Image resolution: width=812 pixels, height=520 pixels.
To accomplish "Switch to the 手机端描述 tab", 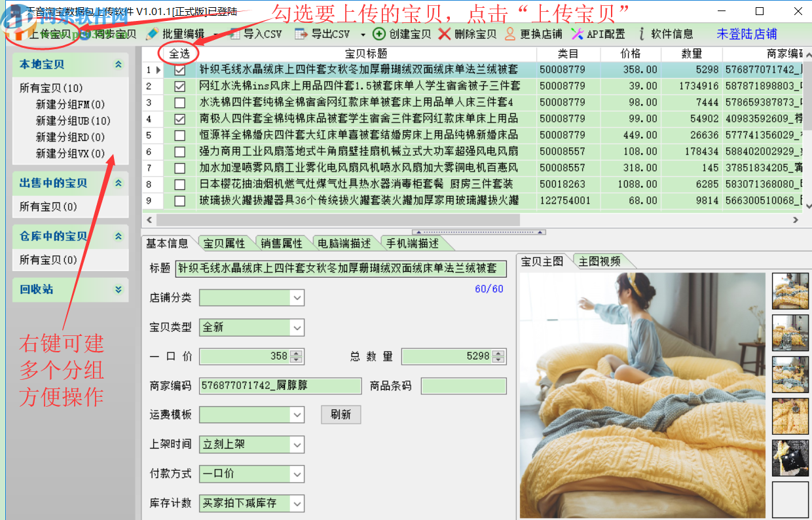I will [x=413, y=243].
